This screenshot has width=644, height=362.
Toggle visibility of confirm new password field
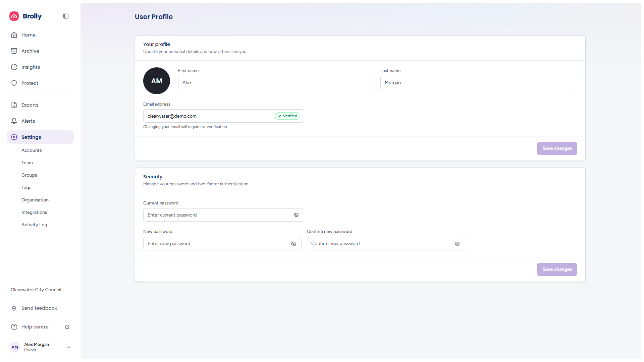(457, 244)
